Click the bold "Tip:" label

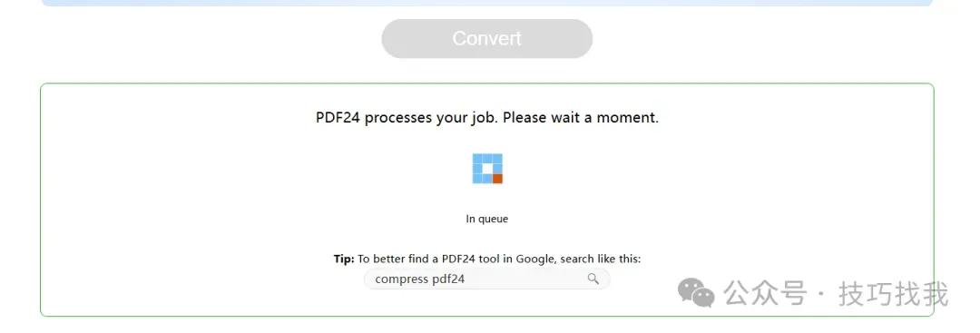point(344,259)
